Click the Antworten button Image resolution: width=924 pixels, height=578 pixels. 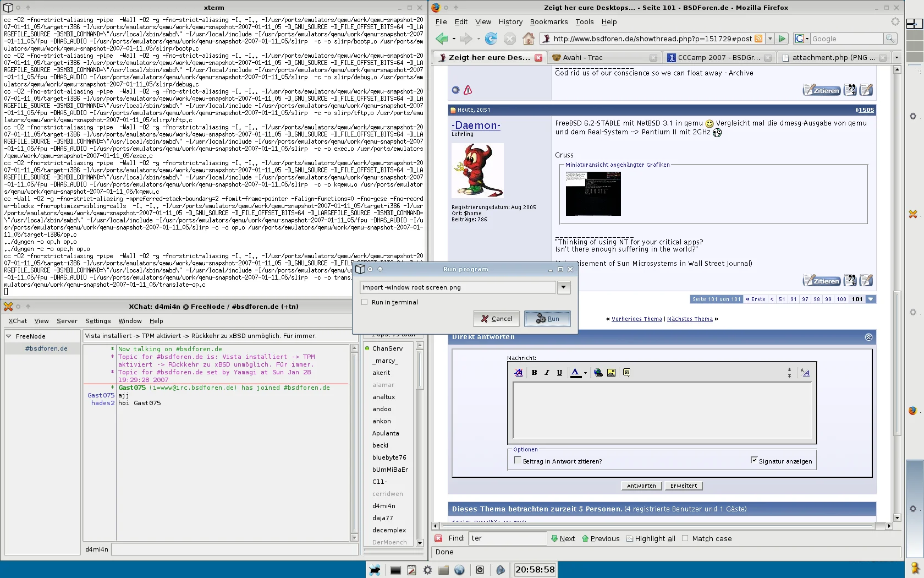click(x=641, y=486)
